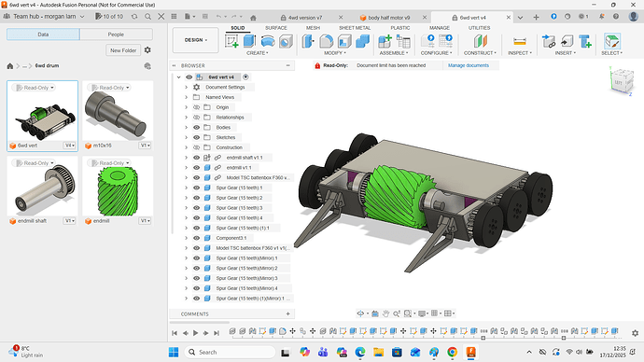Open the DESIGN workspace dropdown
644x362 pixels.
click(x=195, y=40)
